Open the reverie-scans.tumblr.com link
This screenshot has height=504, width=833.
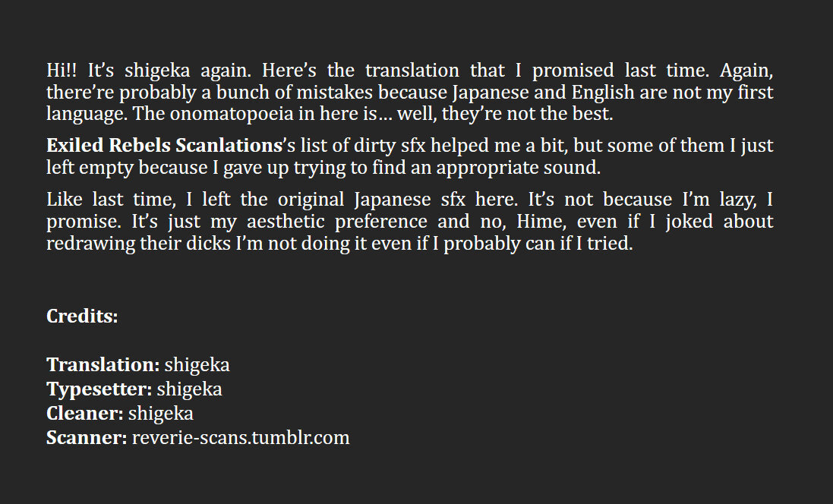pyautogui.click(x=241, y=438)
